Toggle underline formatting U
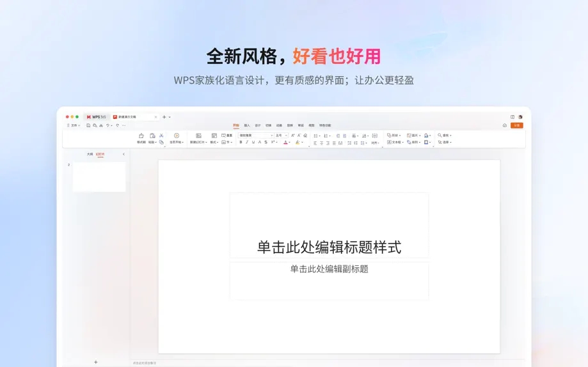Screen dimensions: 588x367 tap(253, 142)
